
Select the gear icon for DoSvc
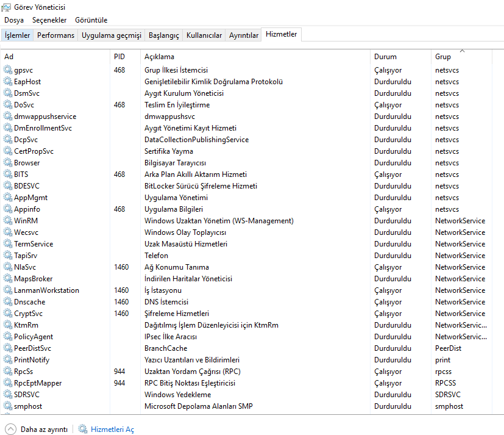coord(8,104)
